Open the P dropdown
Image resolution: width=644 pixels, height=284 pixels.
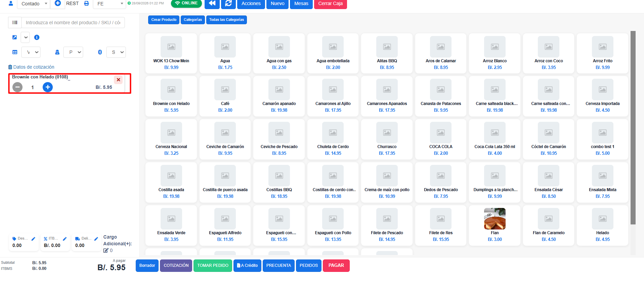(74, 52)
